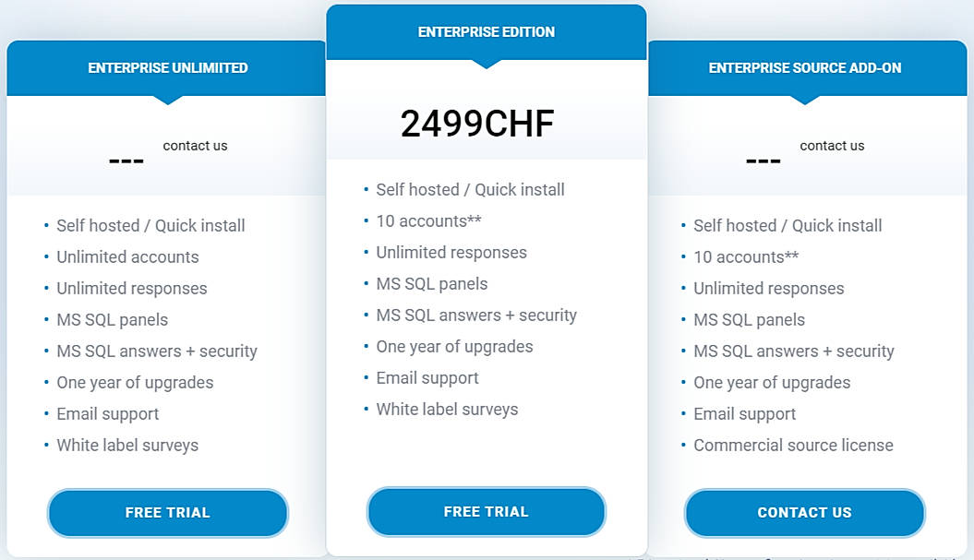Click the 2499CHF price
This screenshot has width=974, height=560.
point(477,124)
